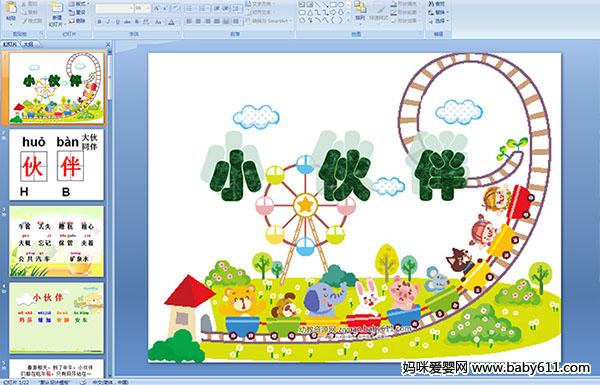Open the font size dropdown

(148, 8)
